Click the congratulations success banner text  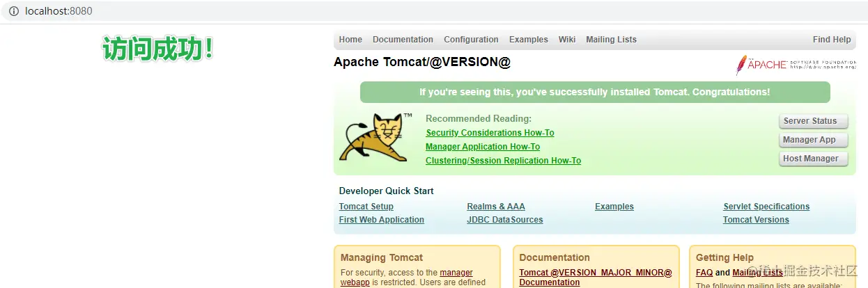595,92
